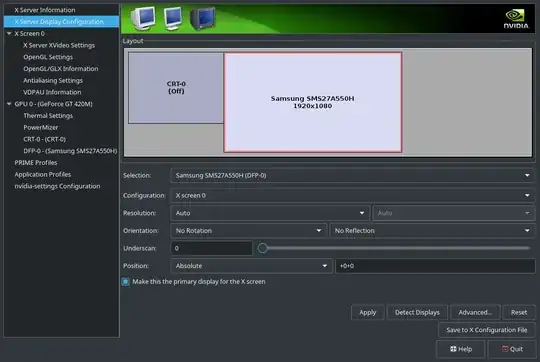Open OpenGL/GLX Information page
The height and width of the screenshot is (362, 540).
click(61, 69)
